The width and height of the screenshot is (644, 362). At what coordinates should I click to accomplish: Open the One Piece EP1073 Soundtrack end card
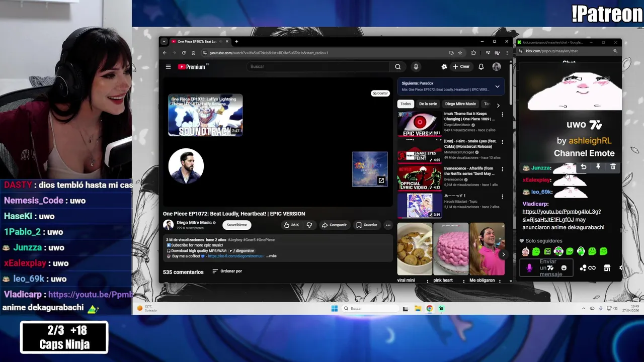pyautogui.click(x=205, y=115)
